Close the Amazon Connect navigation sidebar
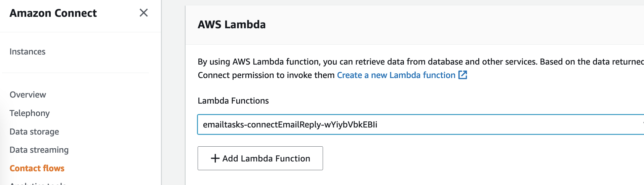Viewport: 644px width, 185px height. (144, 13)
